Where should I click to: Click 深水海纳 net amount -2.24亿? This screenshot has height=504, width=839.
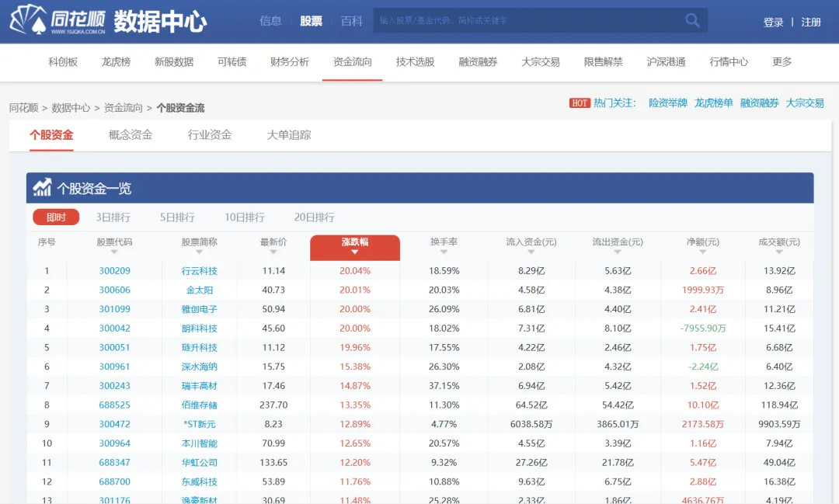coord(703,367)
